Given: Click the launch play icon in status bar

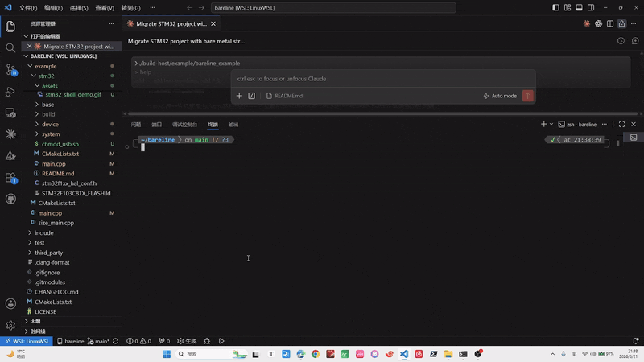Looking at the screenshot, I should point(221,341).
